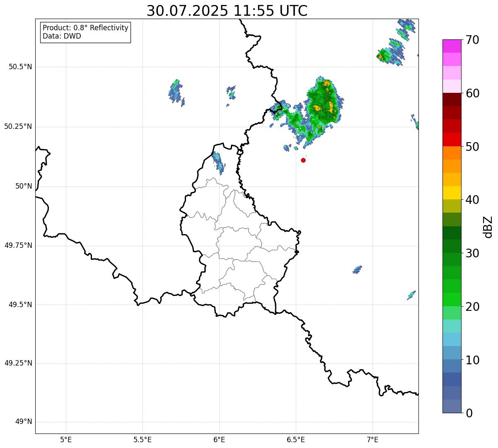Click the longitude label 5°E
The image size is (498, 448).
[66, 439]
